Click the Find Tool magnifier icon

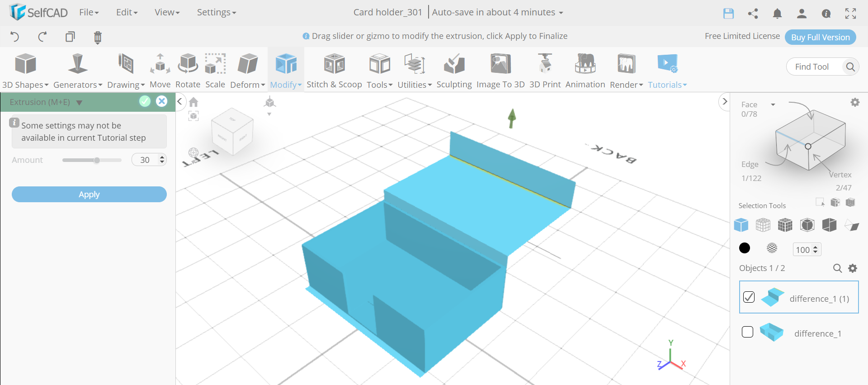(x=850, y=67)
